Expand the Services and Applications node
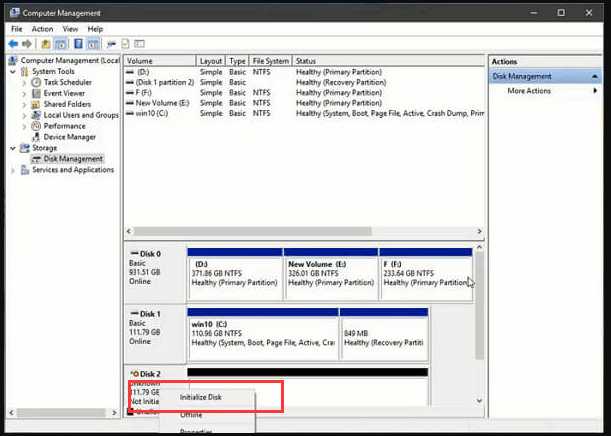 (x=14, y=170)
